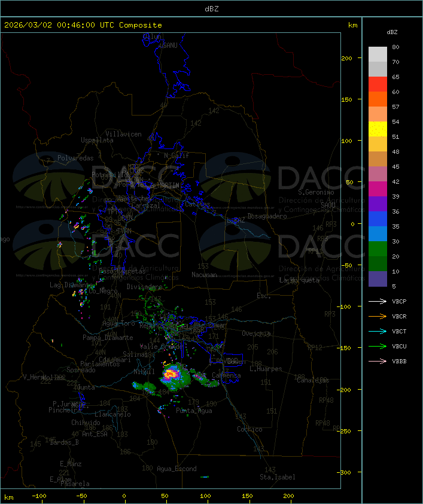This screenshot has height=504, width=423.
Task: Click the km label in the bottom-left corner
Action: pos(9,497)
